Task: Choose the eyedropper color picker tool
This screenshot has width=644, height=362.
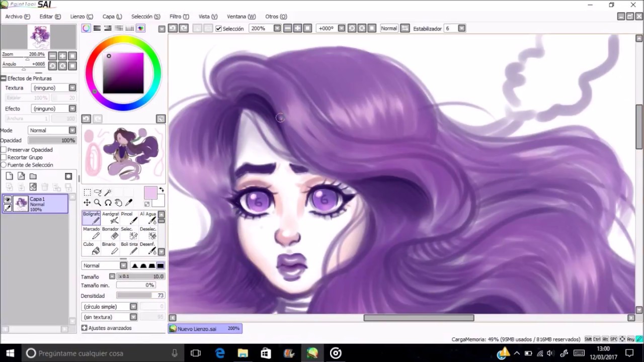Action: coord(129,203)
